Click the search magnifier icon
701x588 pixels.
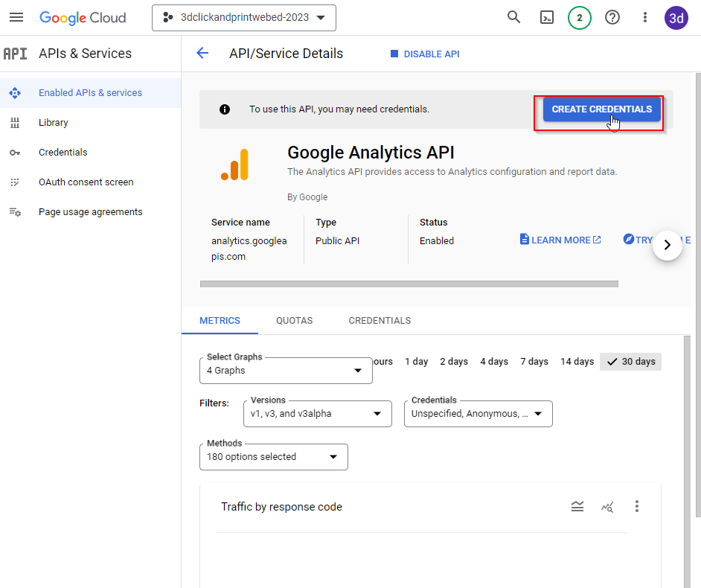point(513,17)
